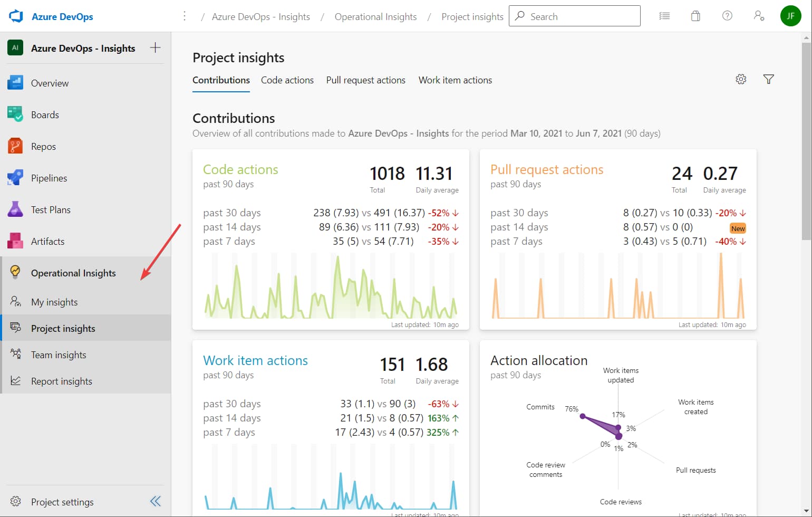Open My insights page
This screenshot has width=812, height=517.
(85, 302)
